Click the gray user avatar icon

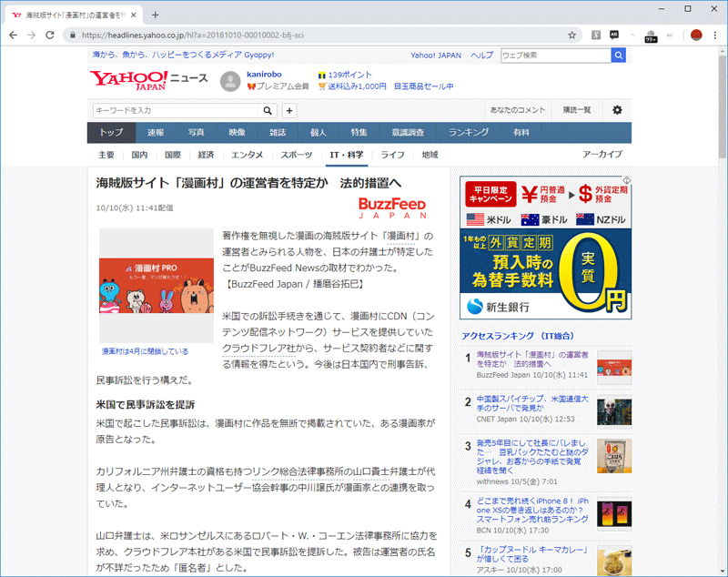[230, 81]
